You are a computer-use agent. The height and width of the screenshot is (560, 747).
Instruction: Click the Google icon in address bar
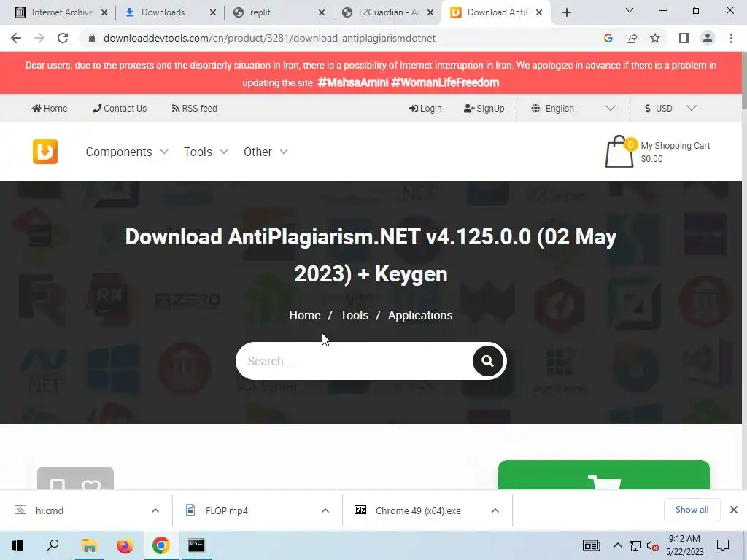pos(608,38)
